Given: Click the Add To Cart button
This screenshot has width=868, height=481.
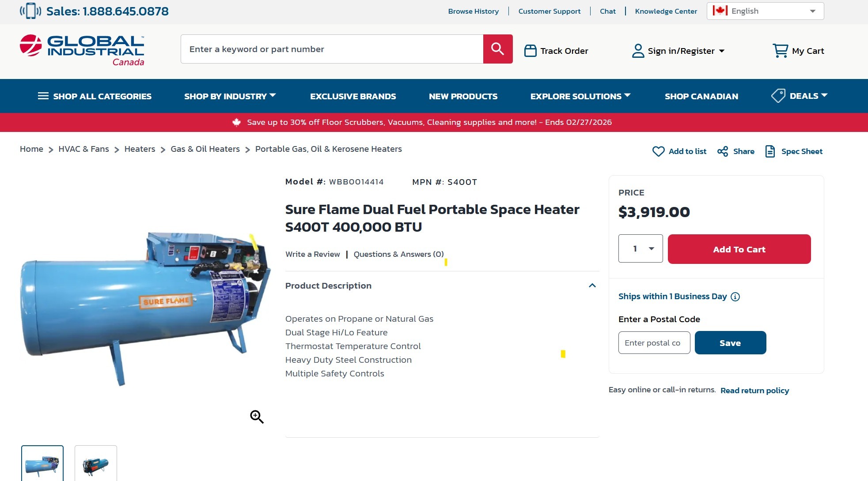Looking at the screenshot, I should coord(739,249).
